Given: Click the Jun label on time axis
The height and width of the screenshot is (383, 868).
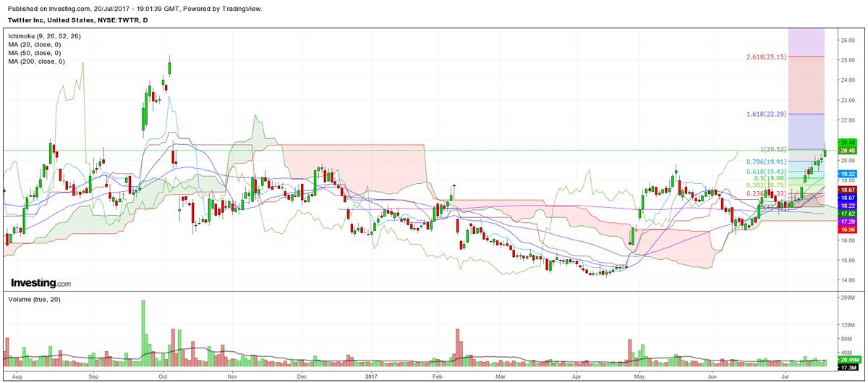Looking at the screenshot, I should click(713, 377).
